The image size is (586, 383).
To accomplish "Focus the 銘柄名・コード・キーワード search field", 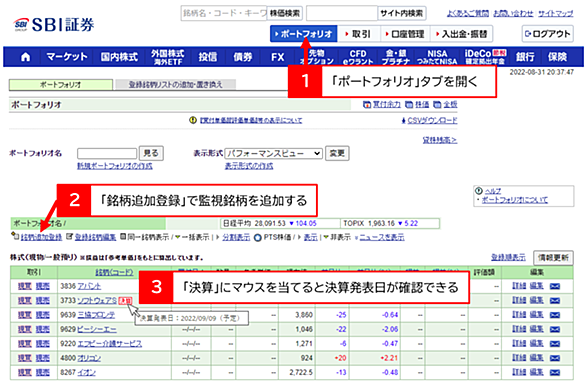I will click(224, 13).
